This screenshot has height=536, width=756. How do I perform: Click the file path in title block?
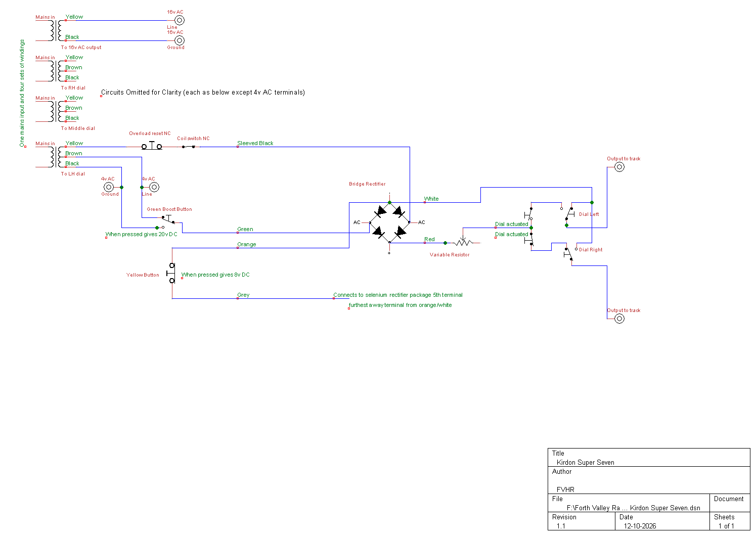click(634, 508)
